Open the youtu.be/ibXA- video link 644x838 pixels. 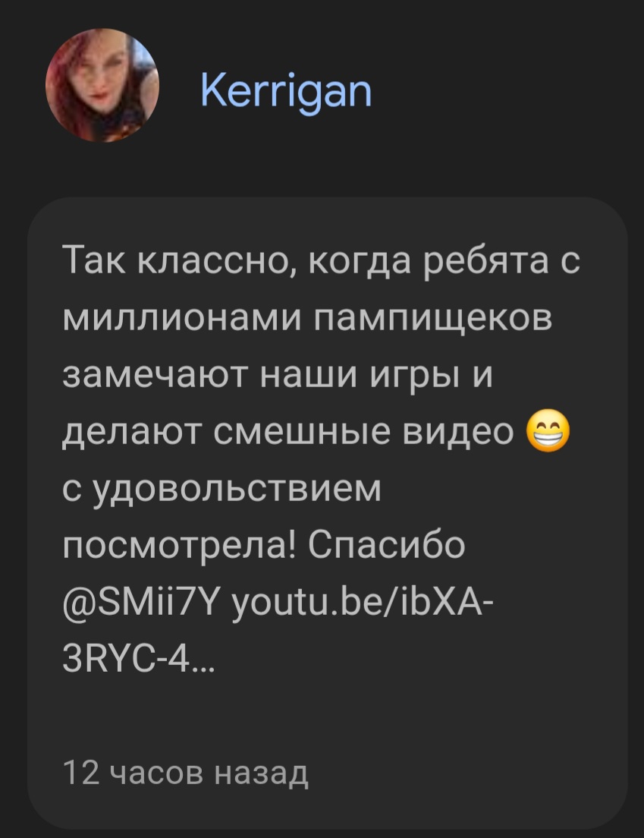[363, 604]
